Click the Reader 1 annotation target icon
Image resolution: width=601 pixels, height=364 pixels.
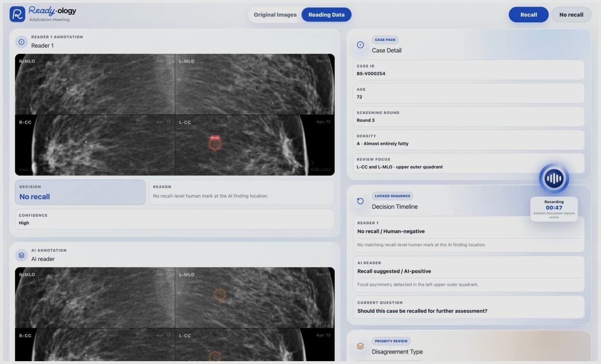point(21,42)
